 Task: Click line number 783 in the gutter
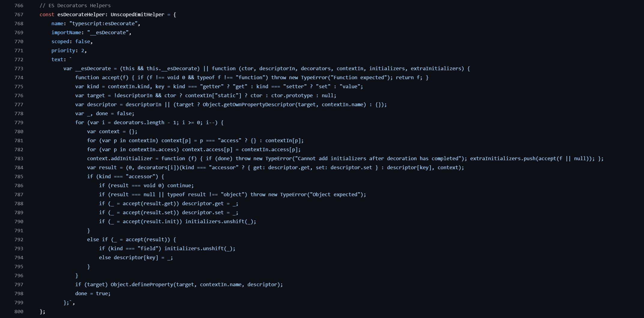point(19,158)
